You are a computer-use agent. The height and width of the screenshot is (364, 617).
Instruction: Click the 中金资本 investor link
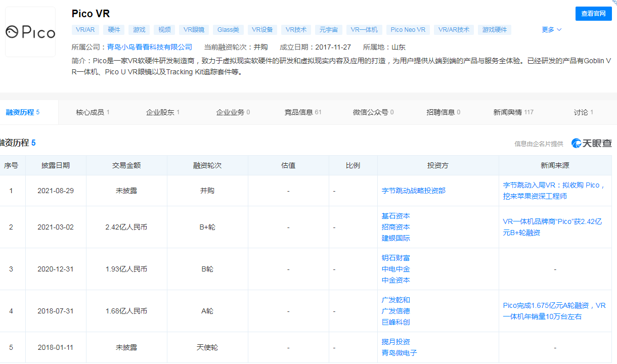[395, 280]
